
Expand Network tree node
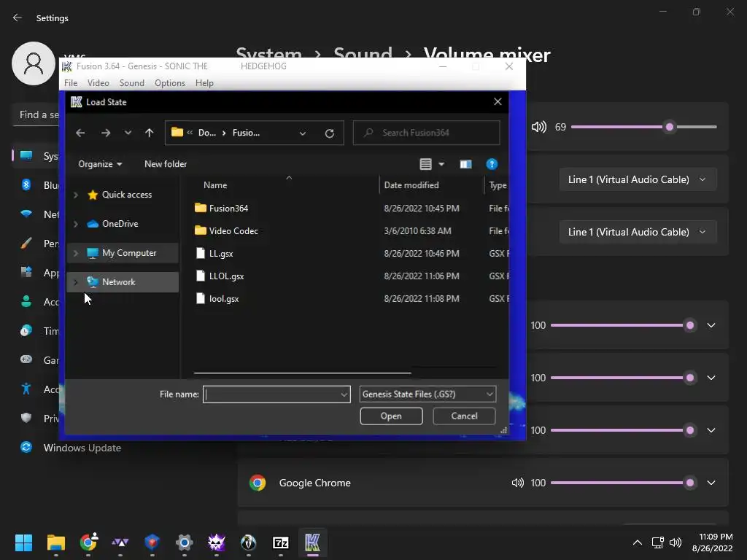(76, 282)
